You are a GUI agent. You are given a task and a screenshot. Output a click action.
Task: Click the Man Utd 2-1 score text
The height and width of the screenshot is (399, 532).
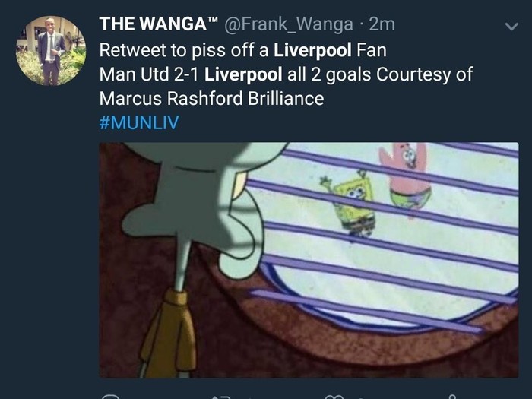(149, 74)
